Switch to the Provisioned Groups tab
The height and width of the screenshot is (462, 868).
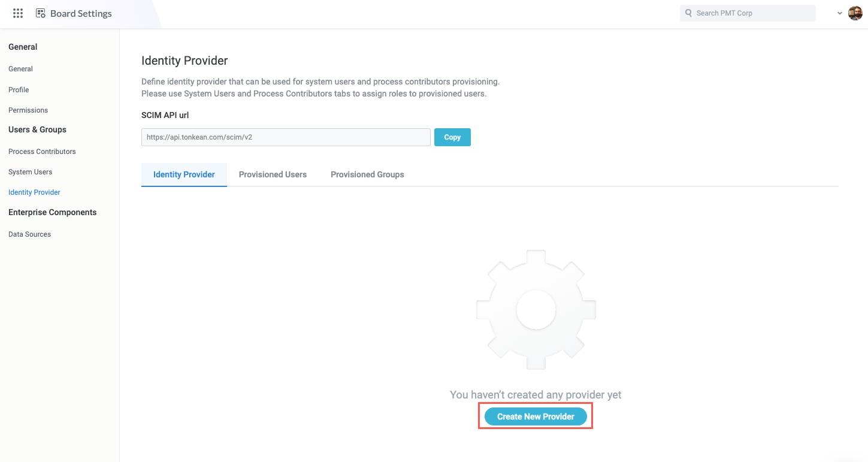coord(367,174)
